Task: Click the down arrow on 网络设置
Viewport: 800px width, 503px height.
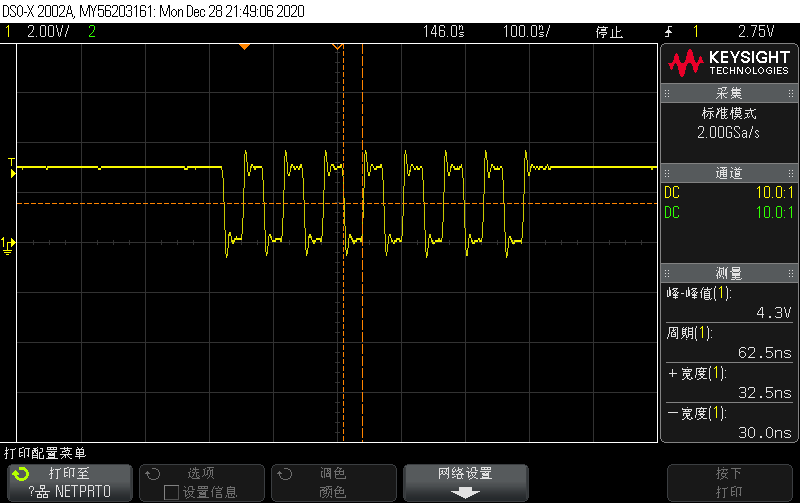Action: click(466, 493)
